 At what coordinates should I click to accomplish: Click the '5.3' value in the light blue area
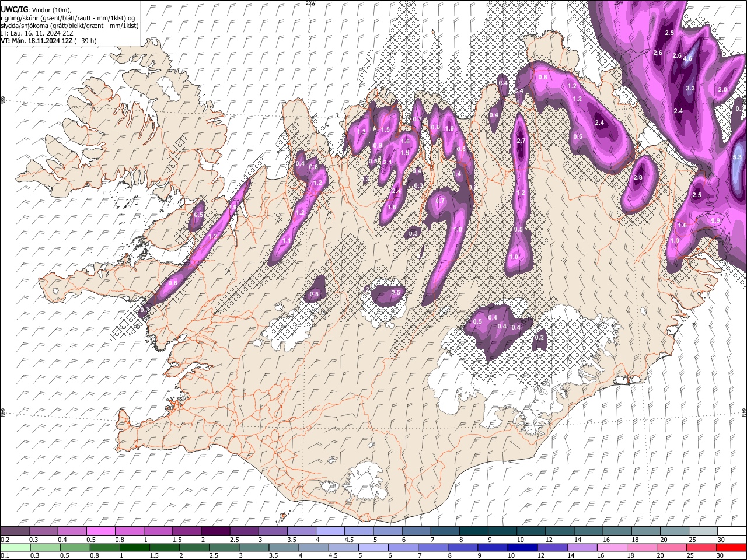pyautogui.click(x=737, y=157)
